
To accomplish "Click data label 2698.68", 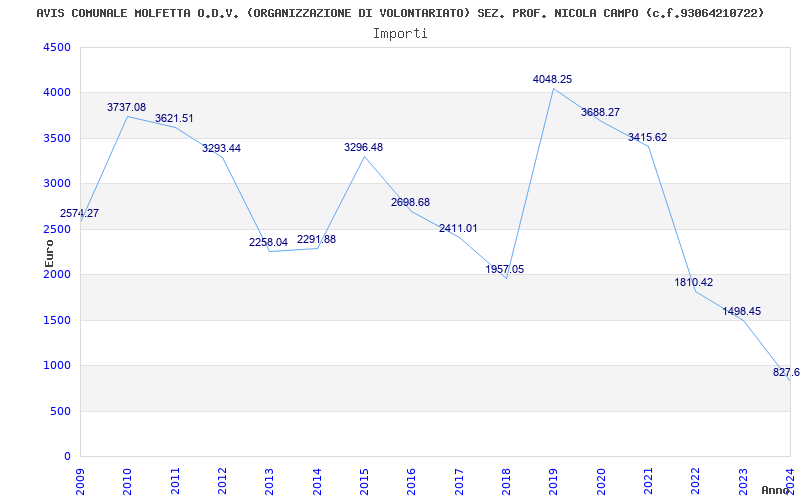I will [x=410, y=202].
